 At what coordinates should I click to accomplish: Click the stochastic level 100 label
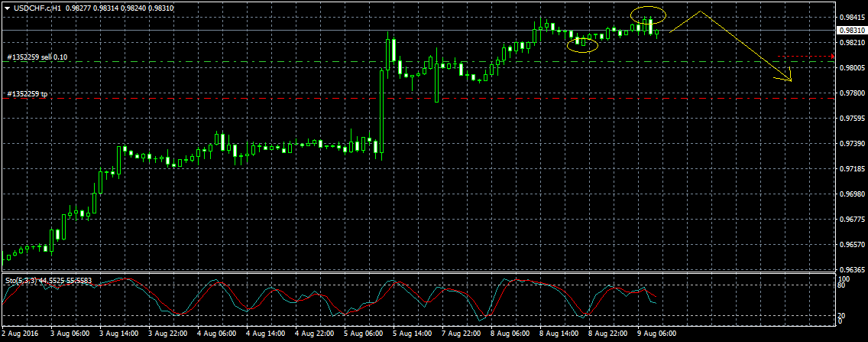[844, 278]
